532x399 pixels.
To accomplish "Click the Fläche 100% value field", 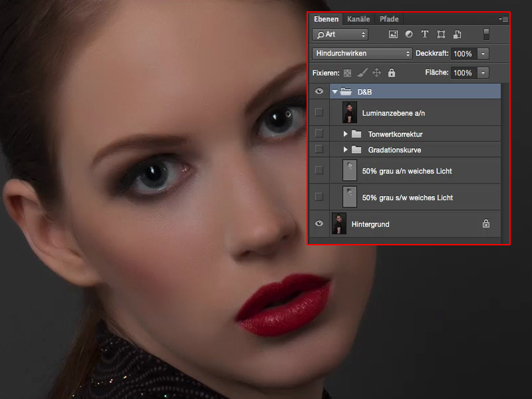I will pos(464,72).
